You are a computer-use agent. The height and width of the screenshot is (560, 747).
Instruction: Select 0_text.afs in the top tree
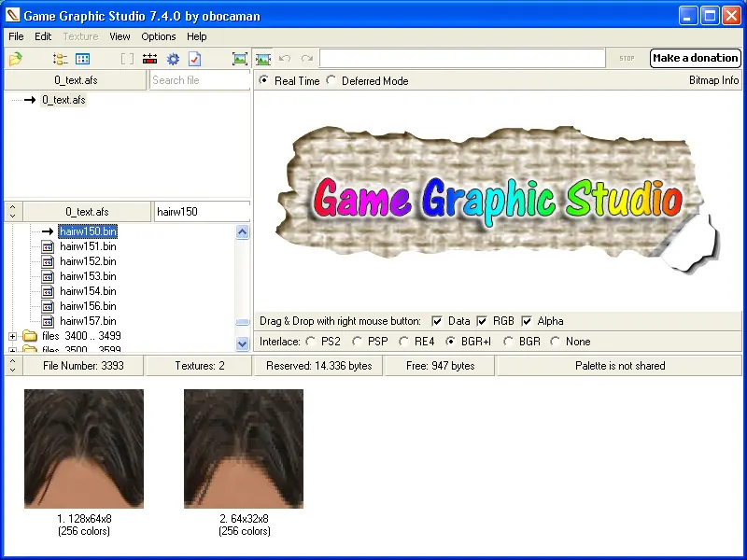pos(63,100)
